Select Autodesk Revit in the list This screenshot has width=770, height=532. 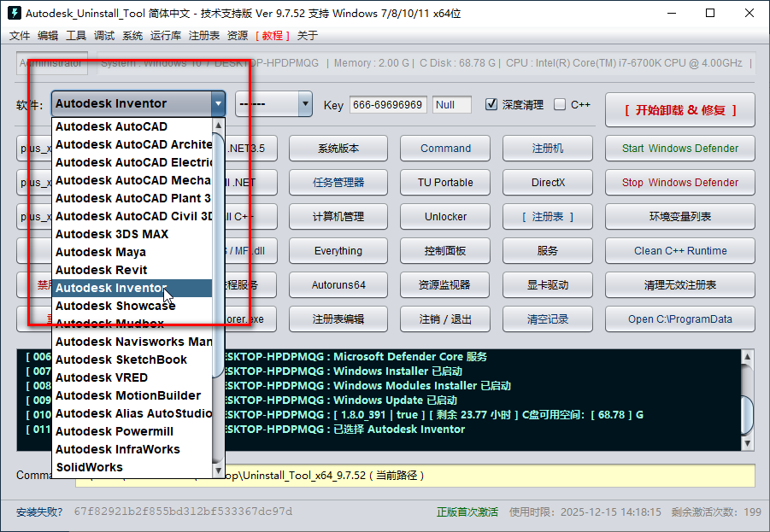click(132, 270)
